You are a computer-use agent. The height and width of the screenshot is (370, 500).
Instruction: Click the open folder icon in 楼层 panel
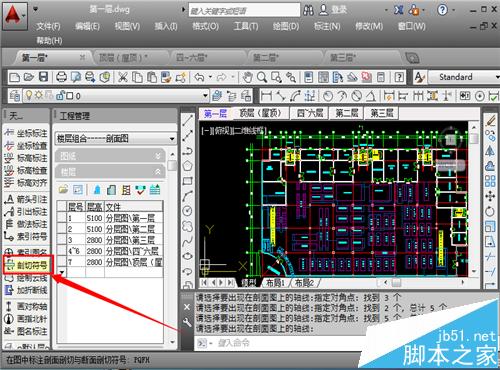(63, 190)
